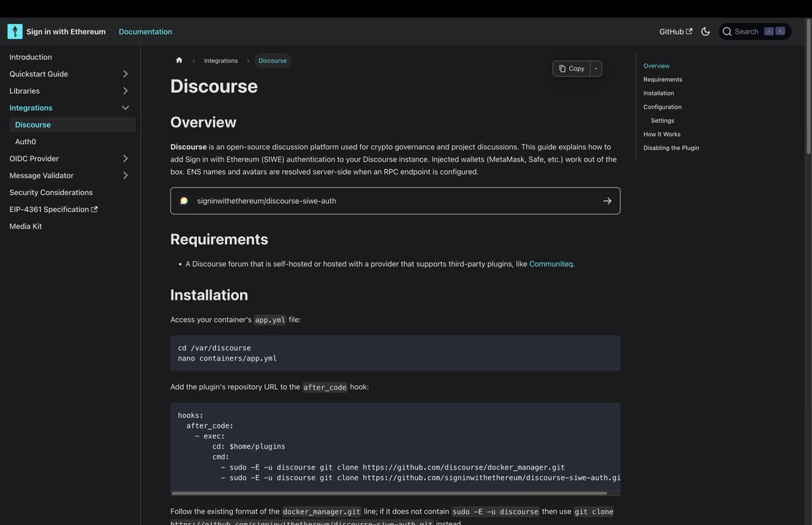Select the Documentation tab in header
The width and height of the screenshot is (812, 525).
(145, 32)
